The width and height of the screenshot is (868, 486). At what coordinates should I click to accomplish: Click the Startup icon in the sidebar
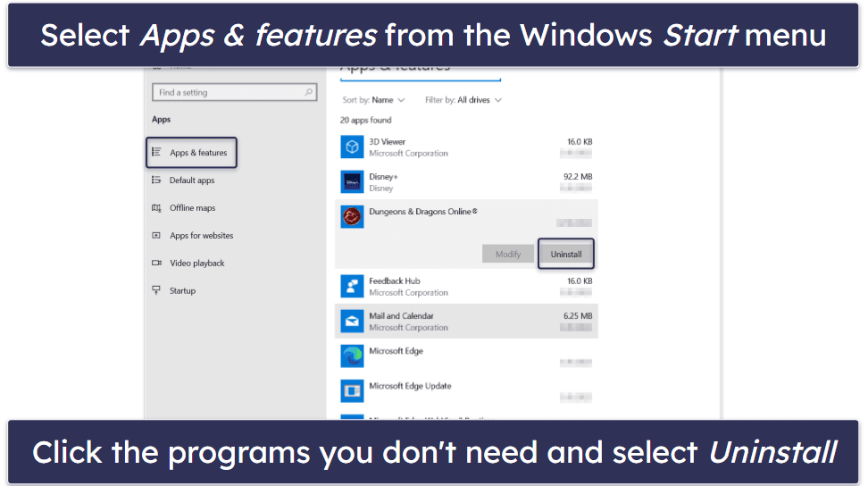pos(156,290)
